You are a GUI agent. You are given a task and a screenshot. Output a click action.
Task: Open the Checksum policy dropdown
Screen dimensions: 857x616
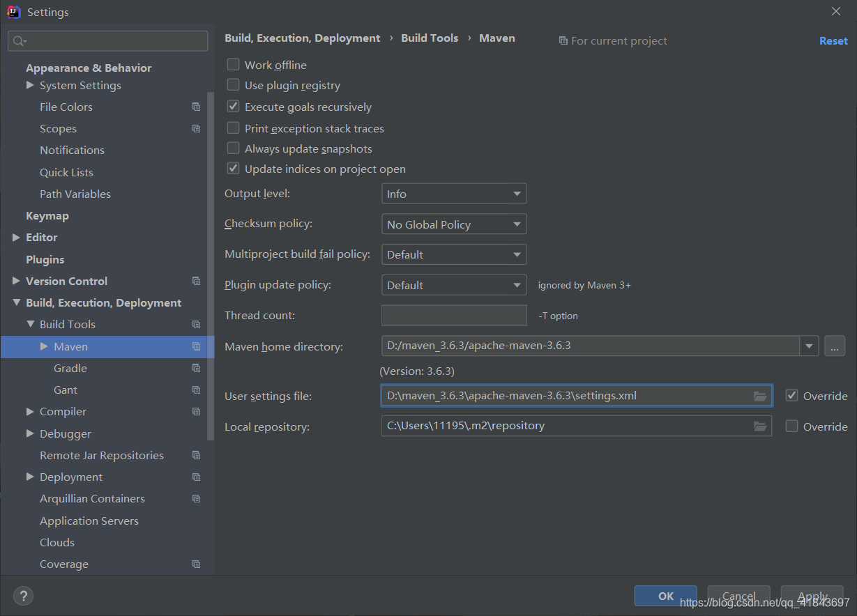point(454,224)
